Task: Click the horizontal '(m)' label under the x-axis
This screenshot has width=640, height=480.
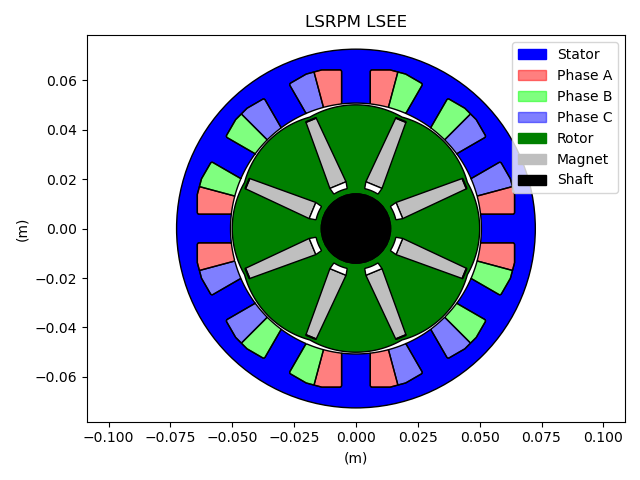Action: [356, 458]
